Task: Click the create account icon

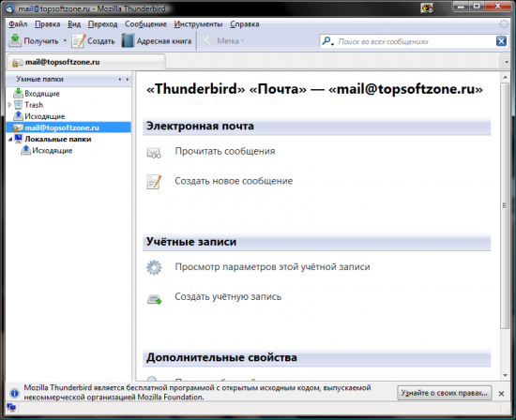Action: tap(154, 299)
